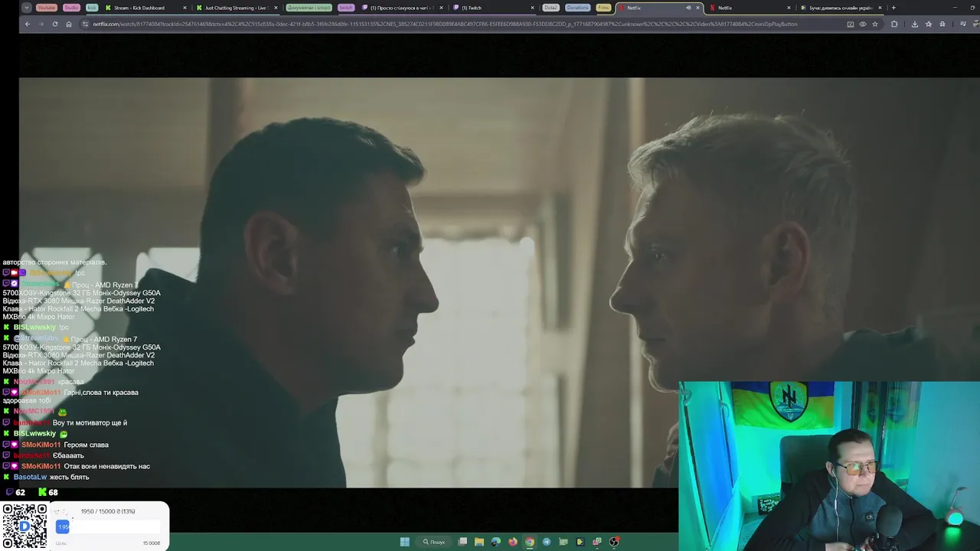The width and height of the screenshot is (980, 551).
Task: Open OBS Studio from taskbar
Action: click(614, 542)
